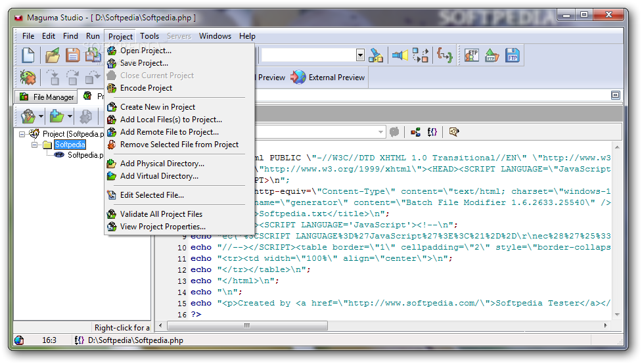Open the Run menu
Image resolution: width=642 pixels, height=364 pixels.
coord(93,36)
